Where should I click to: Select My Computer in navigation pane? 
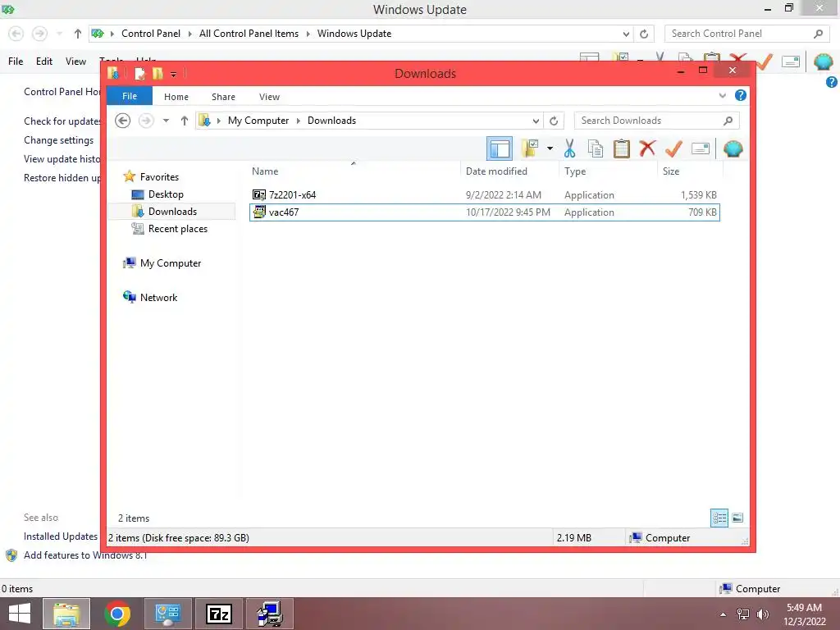(x=171, y=263)
